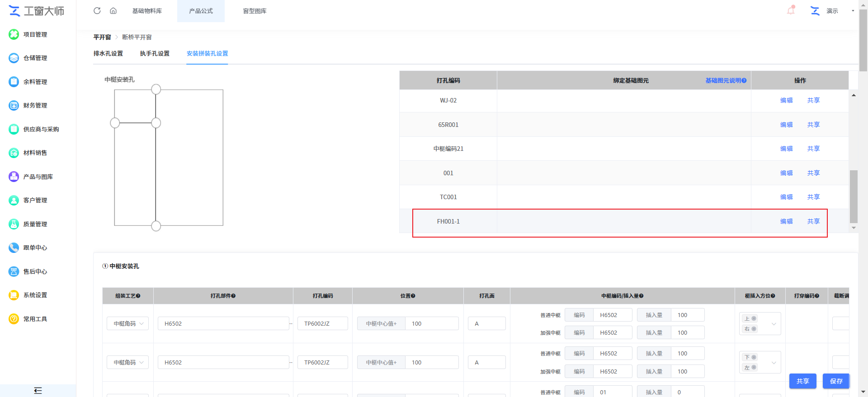Screen dimensions: 868x397
Task: Select the top node on mullion diagram
Action: coord(156,89)
